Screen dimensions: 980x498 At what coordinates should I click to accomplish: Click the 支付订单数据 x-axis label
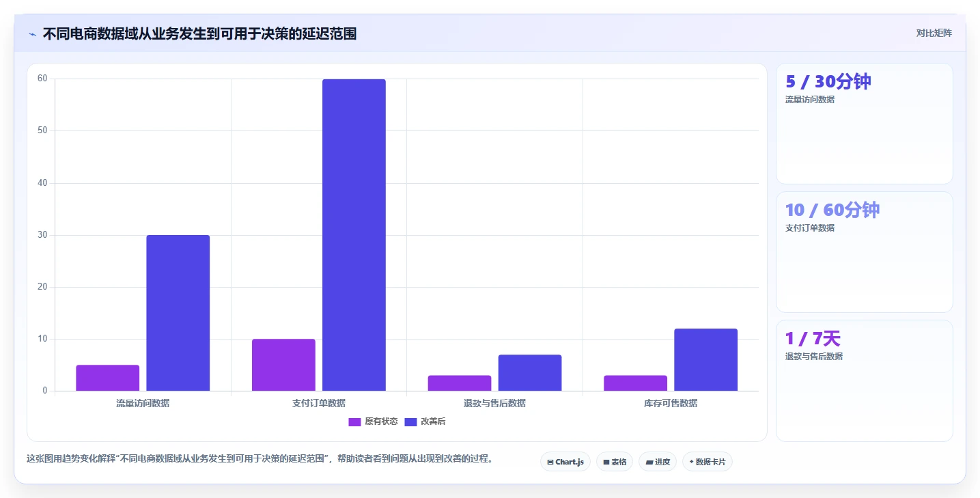tap(319, 403)
